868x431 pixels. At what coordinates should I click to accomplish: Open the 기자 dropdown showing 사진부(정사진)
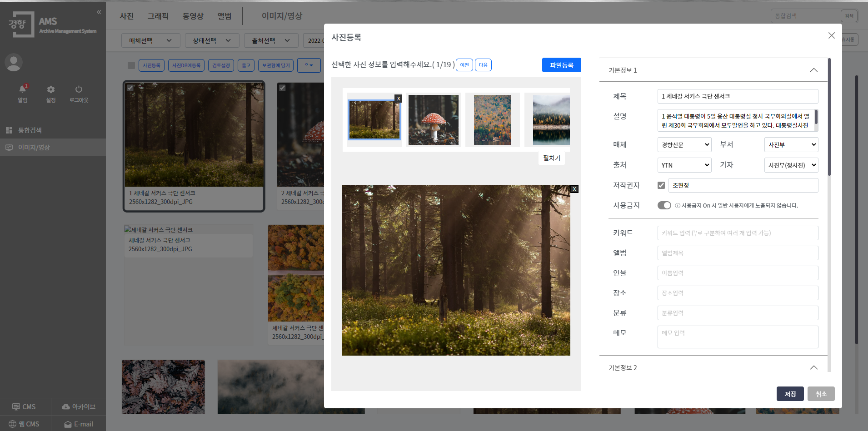[791, 165]
